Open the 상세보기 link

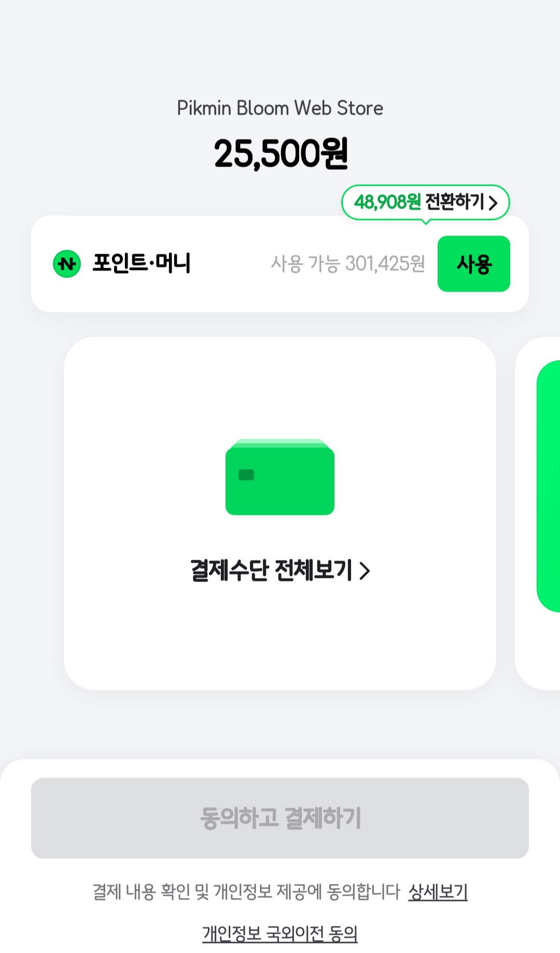pos(438,892)
